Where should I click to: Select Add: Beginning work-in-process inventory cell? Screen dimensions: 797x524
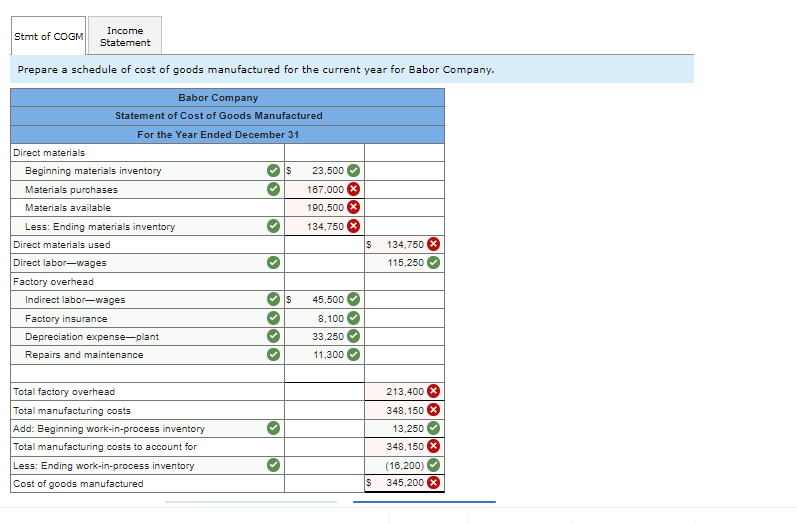pos(147,428)
